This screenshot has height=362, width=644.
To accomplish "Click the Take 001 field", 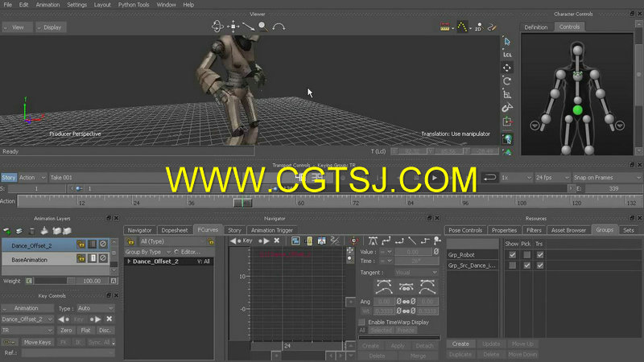I will click(107, 178).
